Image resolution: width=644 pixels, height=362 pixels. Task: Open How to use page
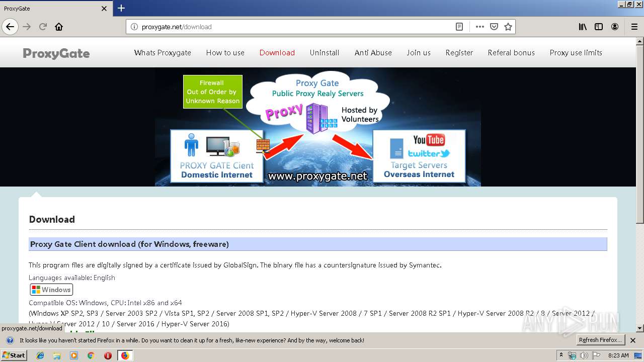tap(225, 53)
